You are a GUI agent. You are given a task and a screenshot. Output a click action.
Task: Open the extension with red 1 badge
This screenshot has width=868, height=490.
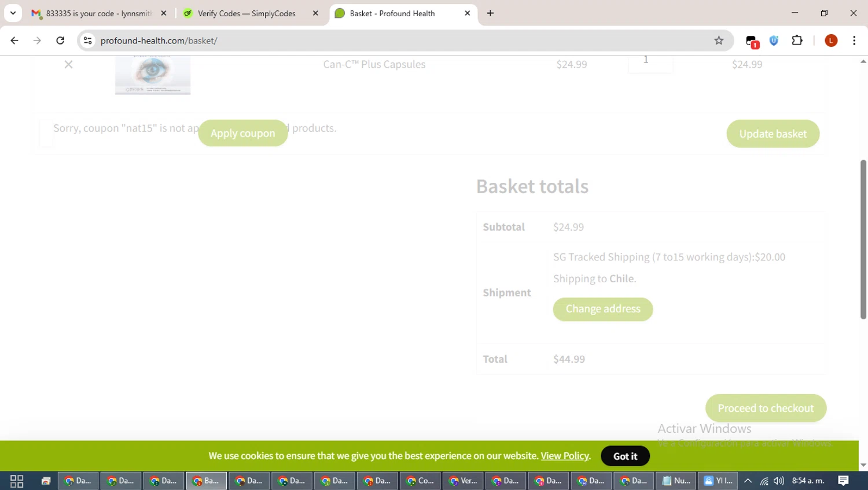[x=752, y=41]
